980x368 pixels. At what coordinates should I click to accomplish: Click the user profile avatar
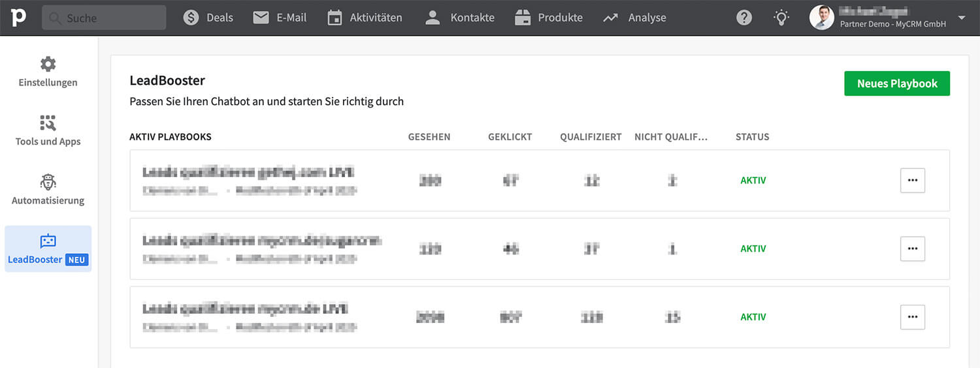click(822, 18)
